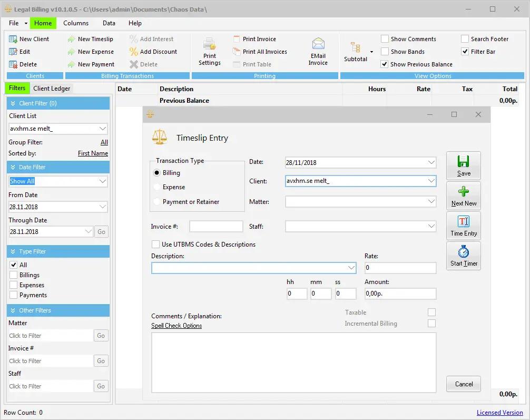The image size is (530, 420).
Task: Open Staff dropdown in Timeslip Entry
Action: tap(431, 226)
